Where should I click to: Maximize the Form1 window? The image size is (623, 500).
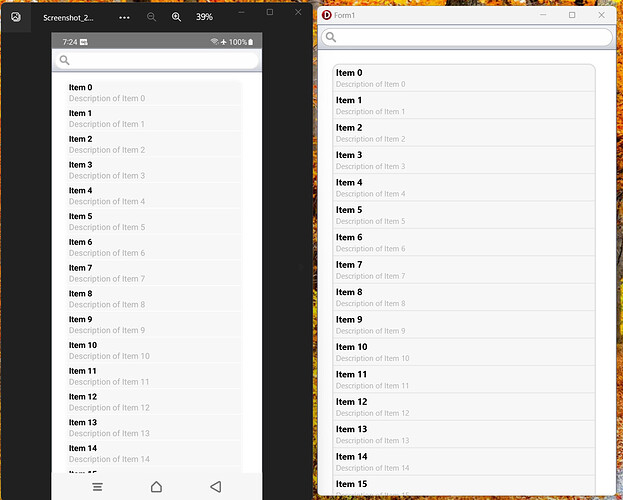click(x=572, y=15)
